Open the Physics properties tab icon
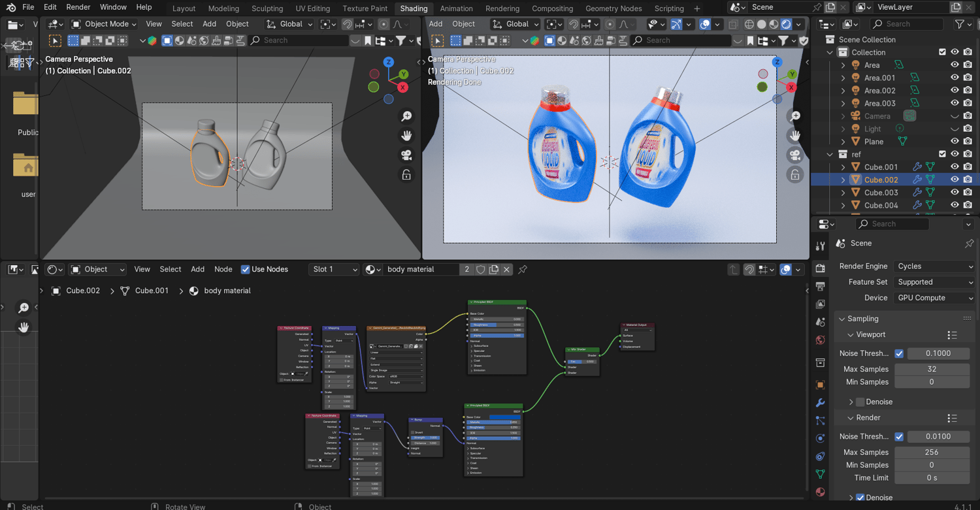The height and width of the screenshot is (510, 980). 821,438
